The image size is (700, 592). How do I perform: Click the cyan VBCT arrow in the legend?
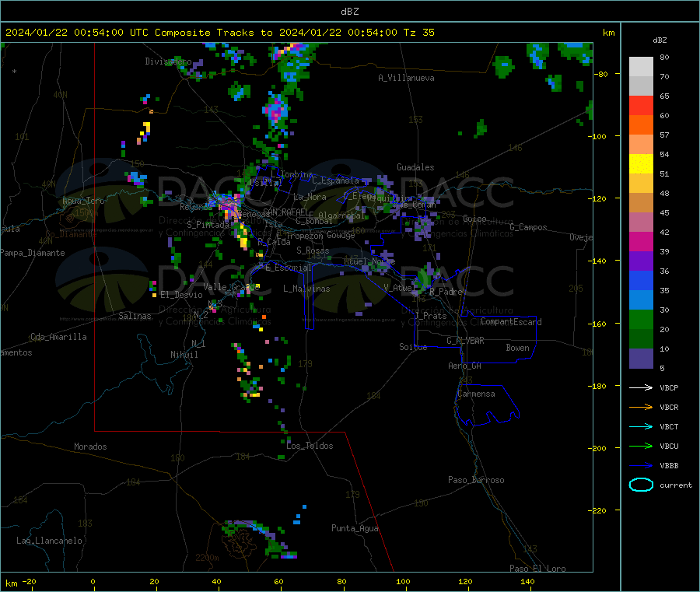[641, 426]
